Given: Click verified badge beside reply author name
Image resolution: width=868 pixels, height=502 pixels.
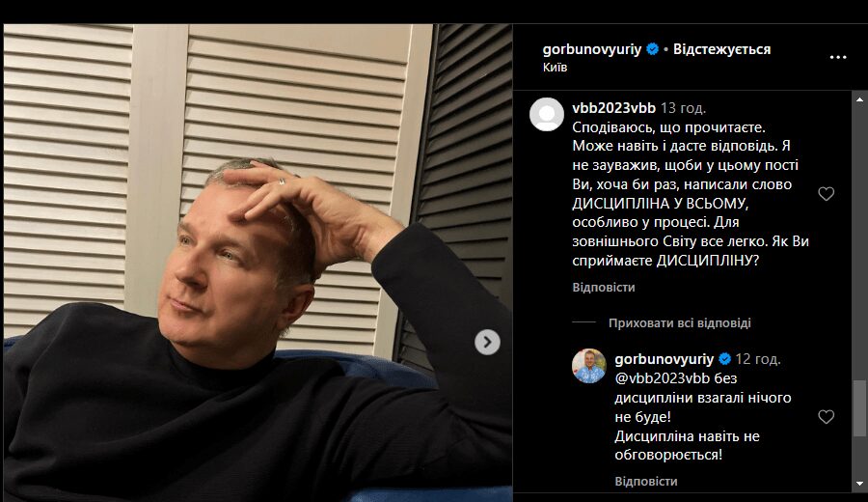Looking at the screenshot, I should click(x=724, y=359).
